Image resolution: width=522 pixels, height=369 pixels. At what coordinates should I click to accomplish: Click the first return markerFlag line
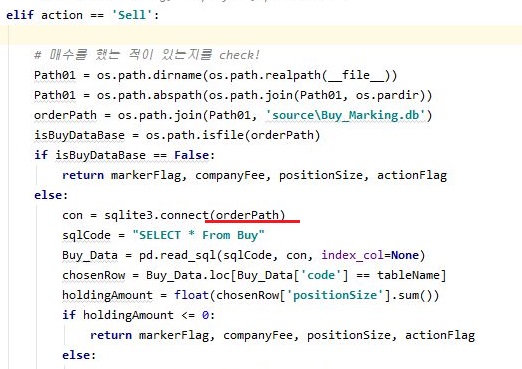click(254, 175)
